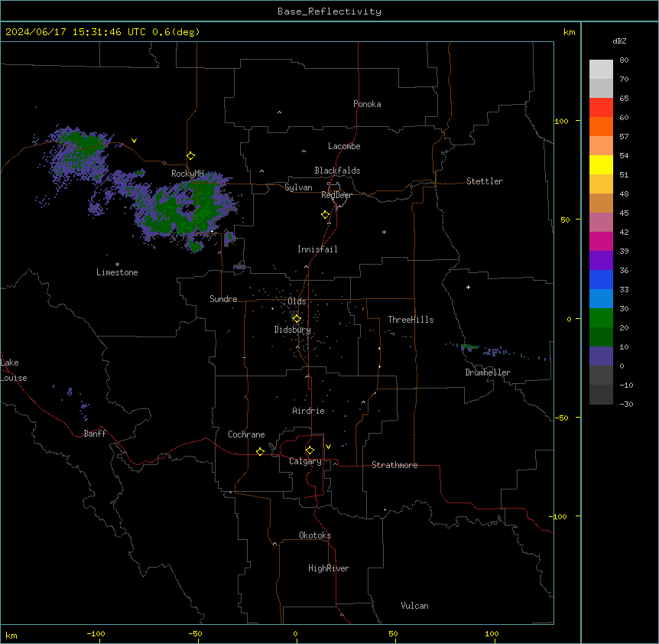Screen dimensions: 659x644
Task: Click the Strathmore label
Action: pos(394,465)
